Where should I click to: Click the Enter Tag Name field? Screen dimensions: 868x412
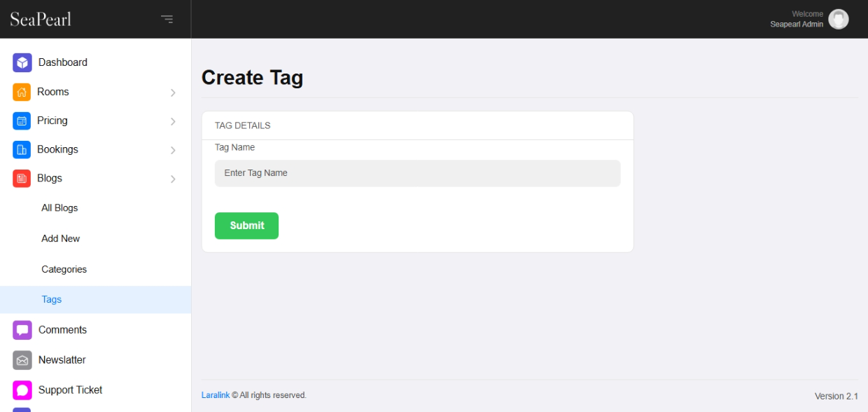point(417,173)
